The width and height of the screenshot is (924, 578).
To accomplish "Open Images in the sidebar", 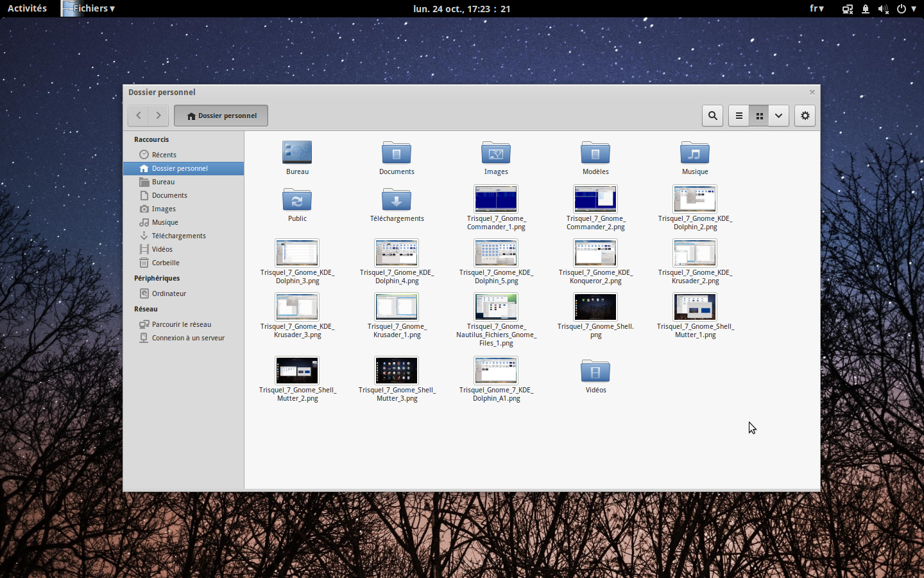I will 184,209.
